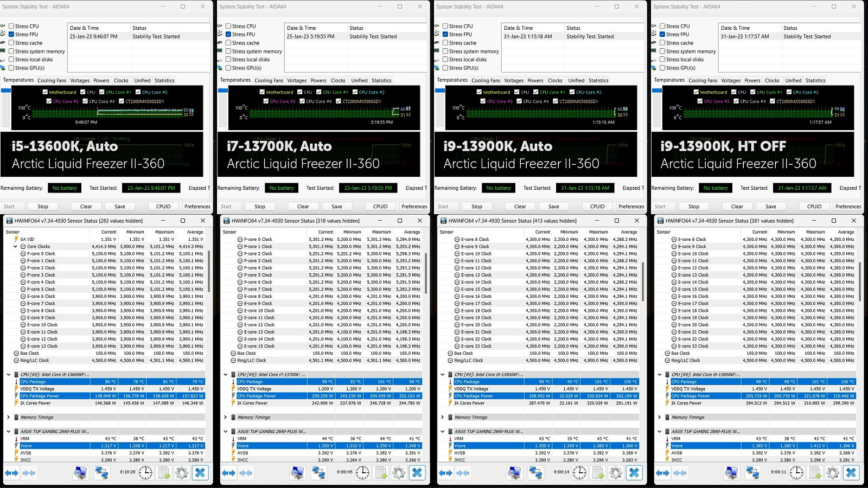Open remote center icon in 413-values-hidden HWiNFO window
This screenshot has height=488, width=868.
click(x=535, y=473)
